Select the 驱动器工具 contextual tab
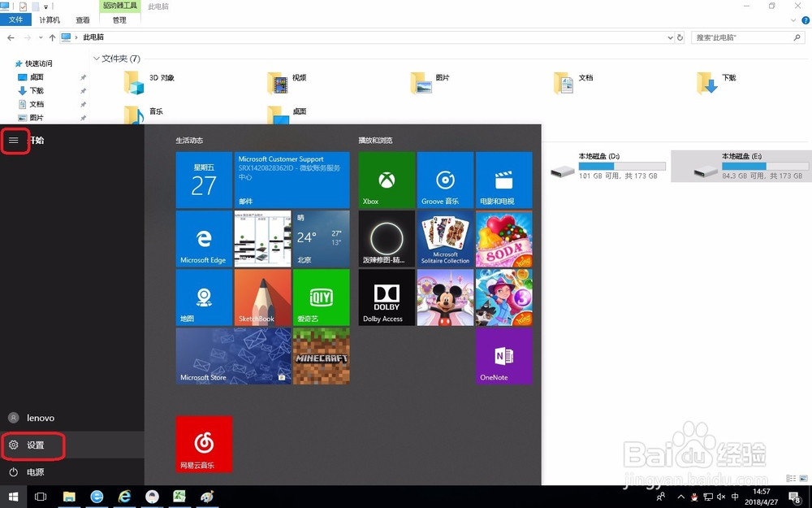 [x=119, y=6]
